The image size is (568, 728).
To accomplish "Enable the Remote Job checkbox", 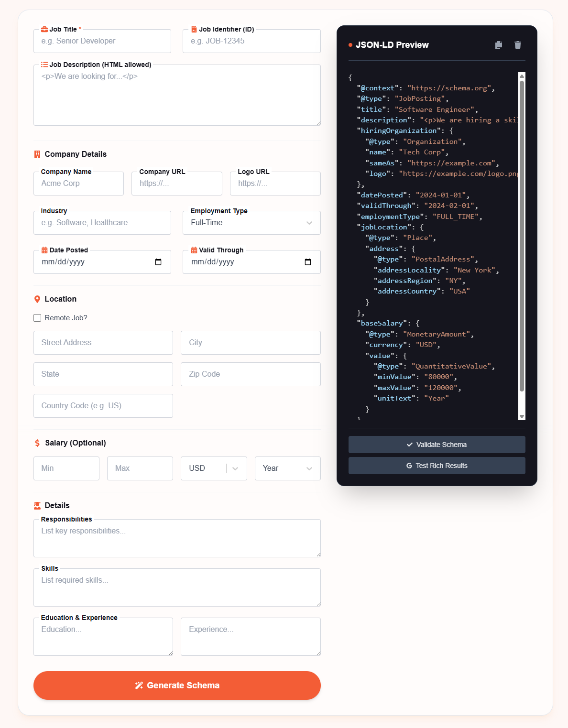I will 37,318.
